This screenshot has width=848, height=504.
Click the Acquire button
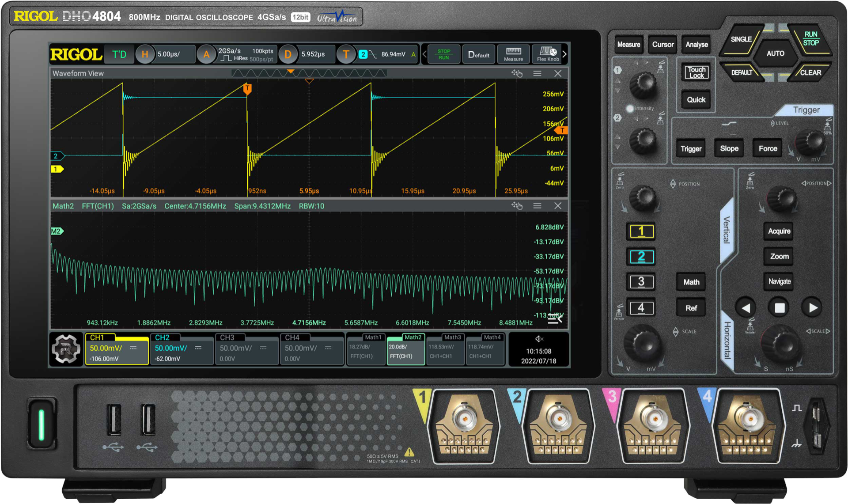click(779, 231)
